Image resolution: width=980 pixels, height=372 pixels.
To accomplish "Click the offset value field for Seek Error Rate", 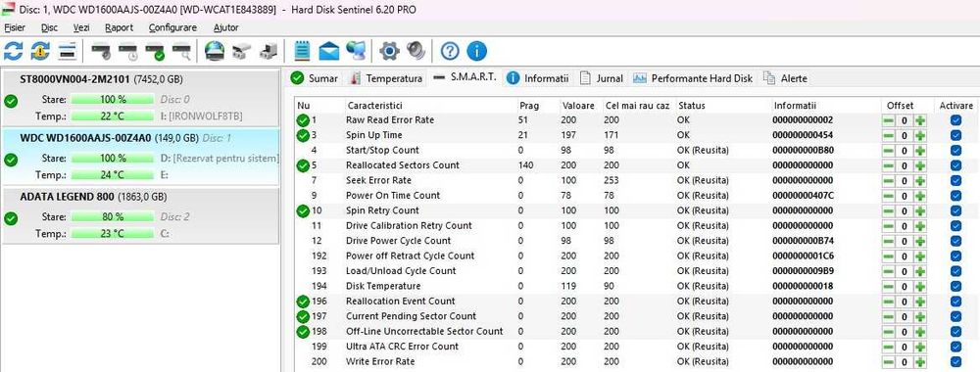I will pos(904,180).
